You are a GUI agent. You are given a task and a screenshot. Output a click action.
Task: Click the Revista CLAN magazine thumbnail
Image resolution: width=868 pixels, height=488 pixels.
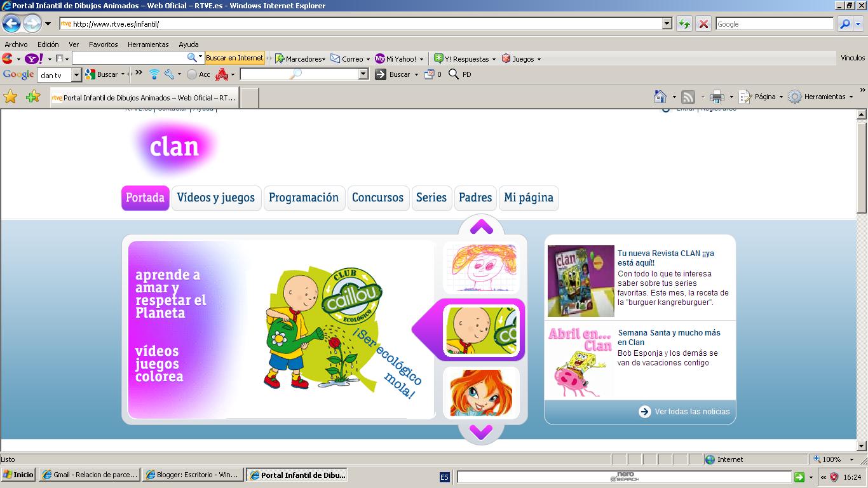[x=581, y=281]
